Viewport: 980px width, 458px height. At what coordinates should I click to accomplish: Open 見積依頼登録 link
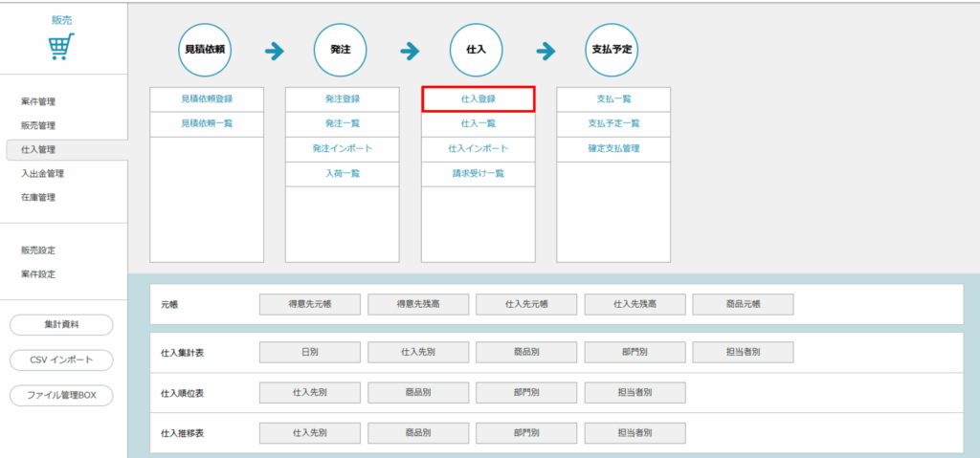click(x=207, y=98)
